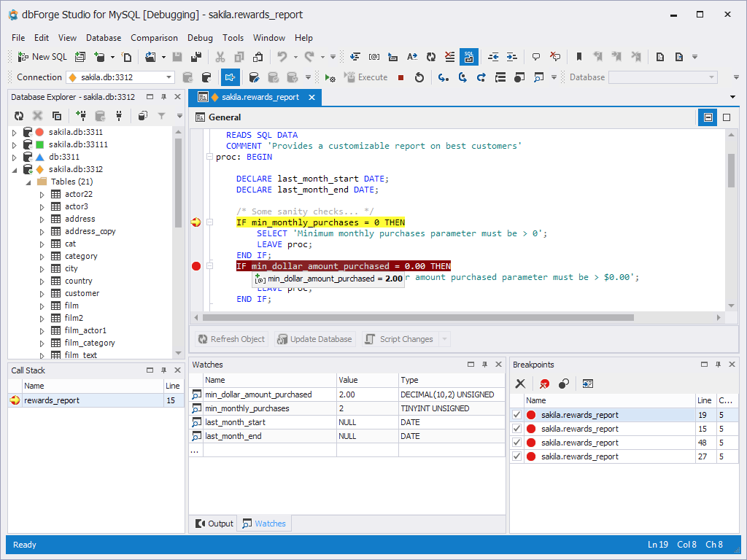Click the Update Database button
The width and height of the screenshot is (747, 560).
click(x=314, y=338)
